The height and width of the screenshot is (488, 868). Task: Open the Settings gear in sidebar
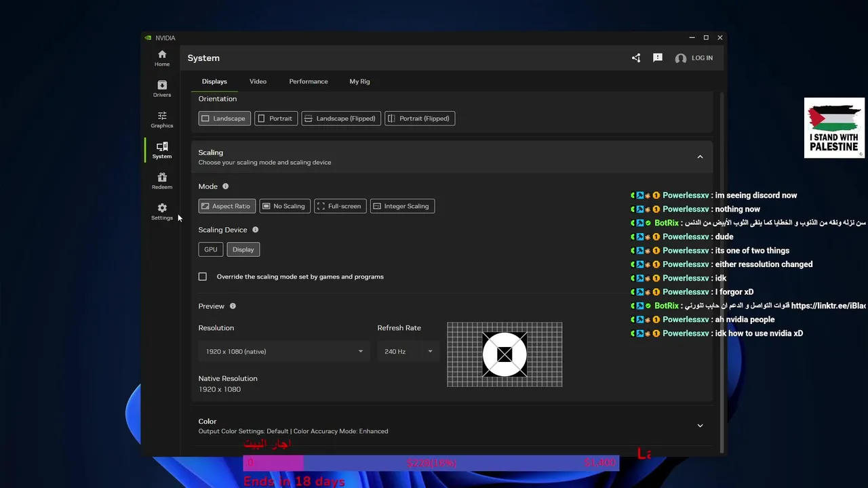(x=162, y=211)
